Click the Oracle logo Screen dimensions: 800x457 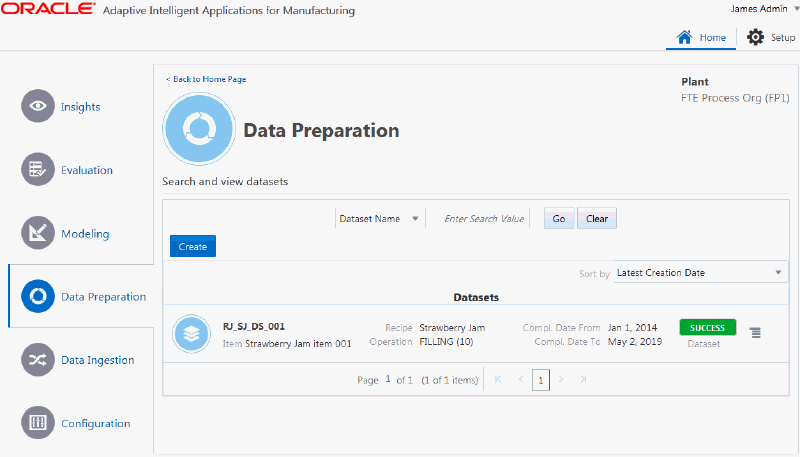point(48,9)
